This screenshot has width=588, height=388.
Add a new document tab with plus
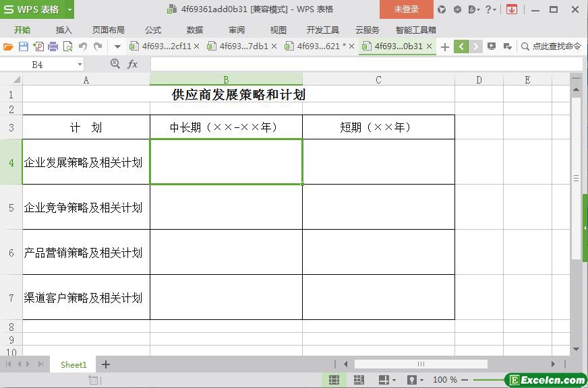[445, 46]
